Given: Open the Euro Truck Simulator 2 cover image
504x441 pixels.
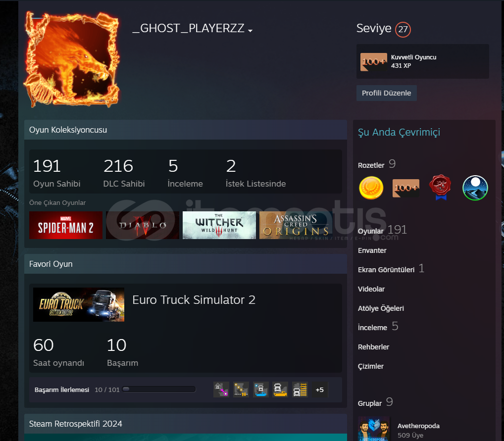Looking at the screenshot, I should tap(79, 304).
